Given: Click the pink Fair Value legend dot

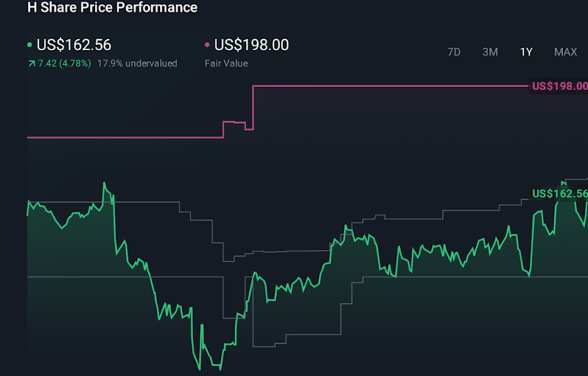Looking at the screenshot, I should click(208, 45).
